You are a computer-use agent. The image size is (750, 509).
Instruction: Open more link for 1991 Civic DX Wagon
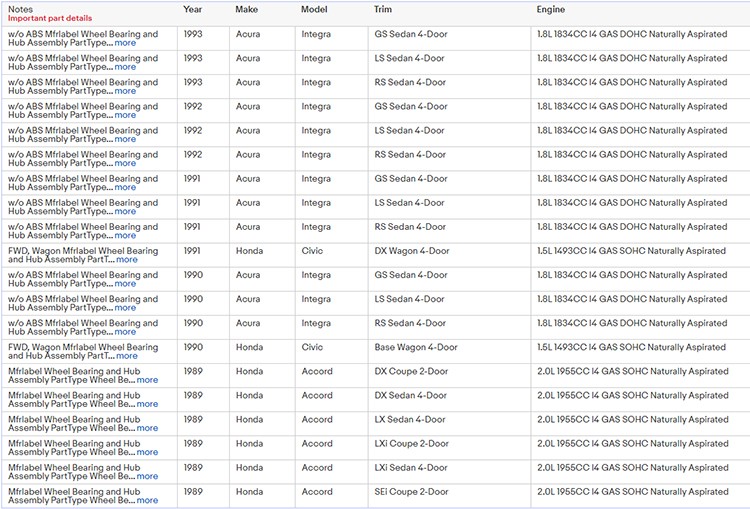127,260
